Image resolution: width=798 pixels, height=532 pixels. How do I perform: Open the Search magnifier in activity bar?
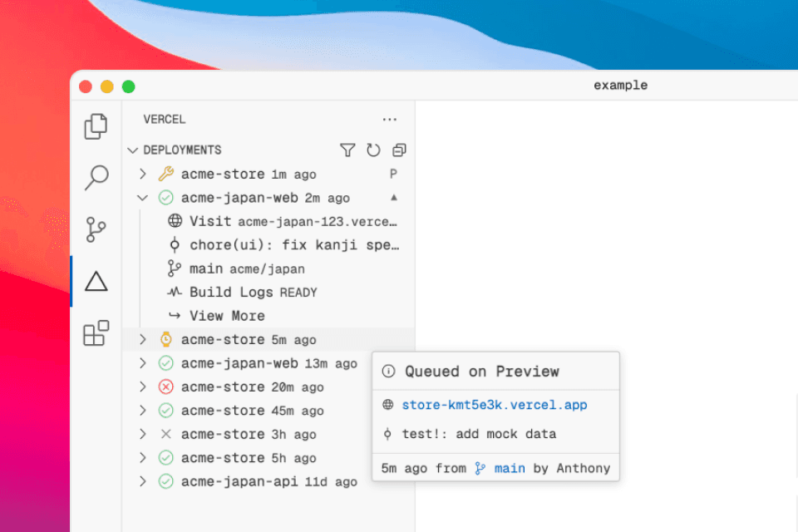(x=96, y=177)
